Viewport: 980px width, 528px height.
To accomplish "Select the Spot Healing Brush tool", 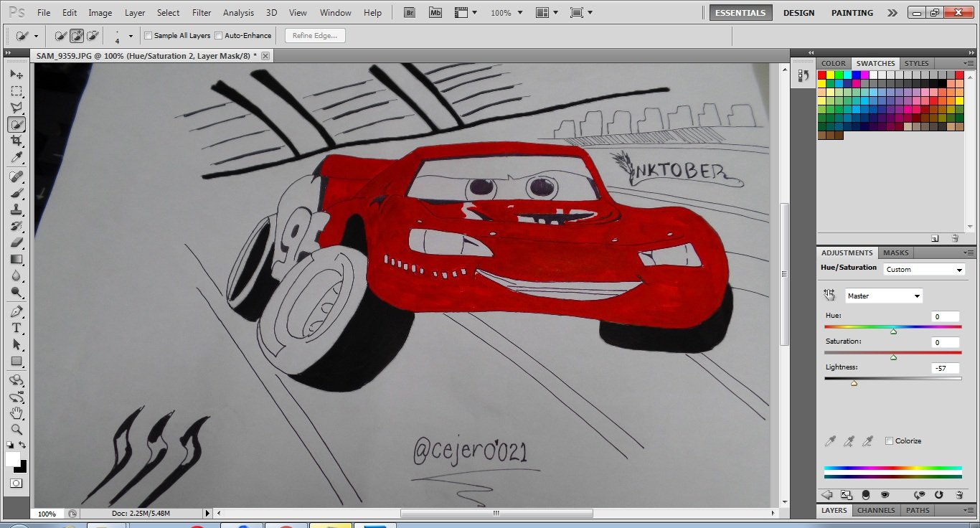I will [17, 176].
